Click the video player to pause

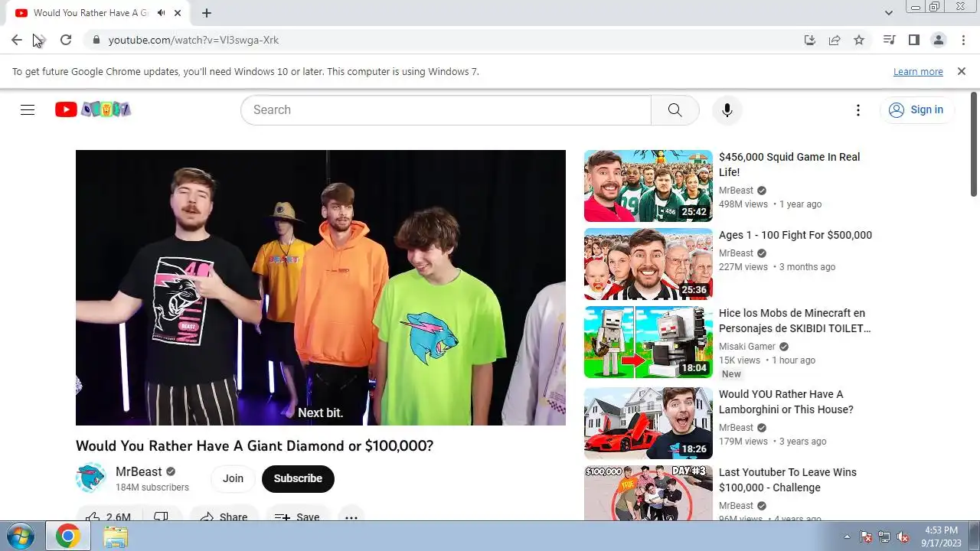coord(321,287)
